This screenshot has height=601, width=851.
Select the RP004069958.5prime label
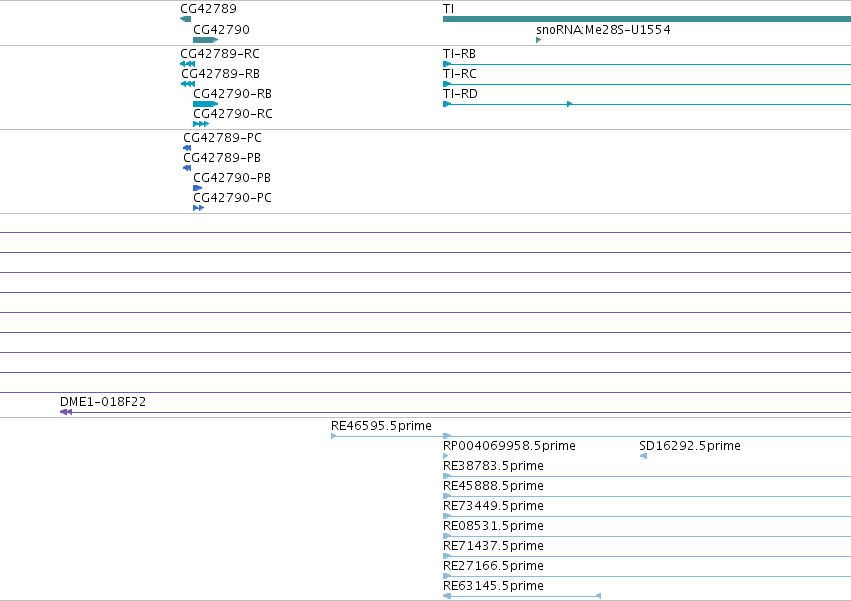point(509,446)
